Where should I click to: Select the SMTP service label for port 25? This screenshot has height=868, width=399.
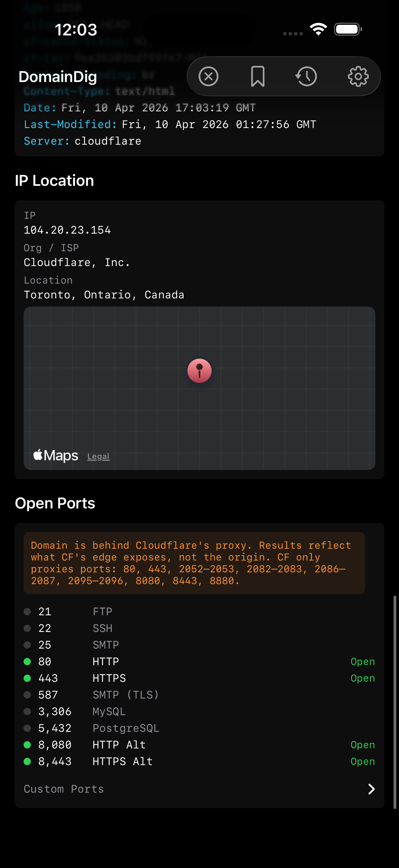106,645
